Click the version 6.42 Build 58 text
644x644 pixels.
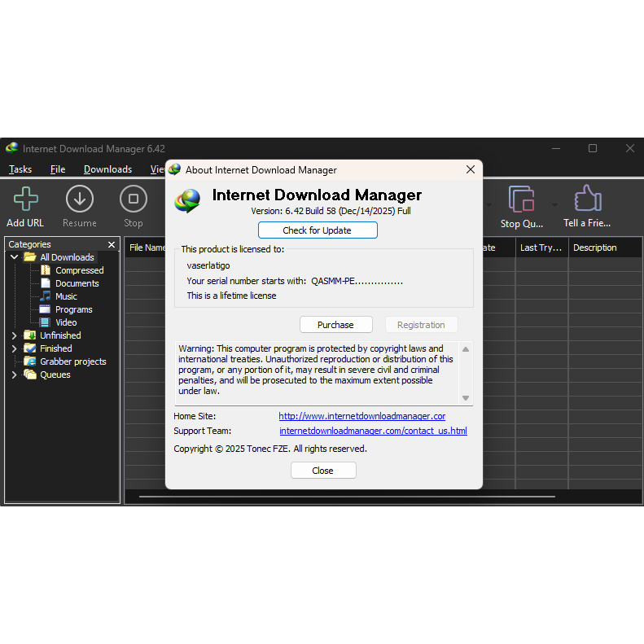[331, 211]
